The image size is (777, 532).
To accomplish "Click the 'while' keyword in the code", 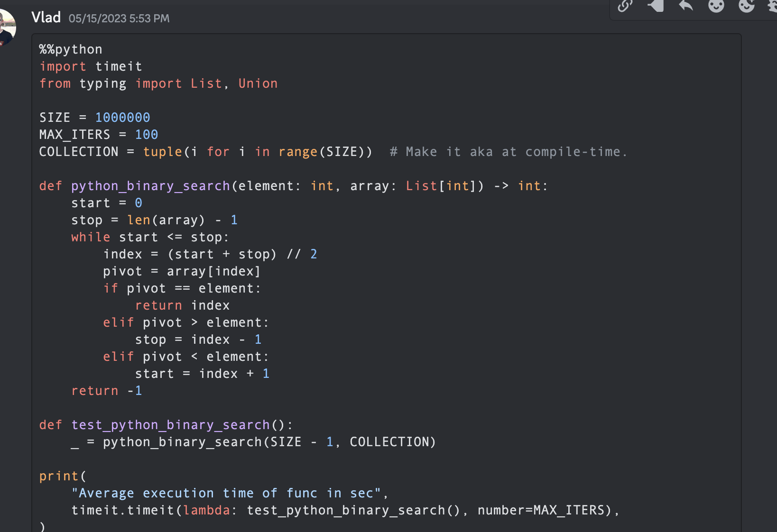I will pos(91,237).
